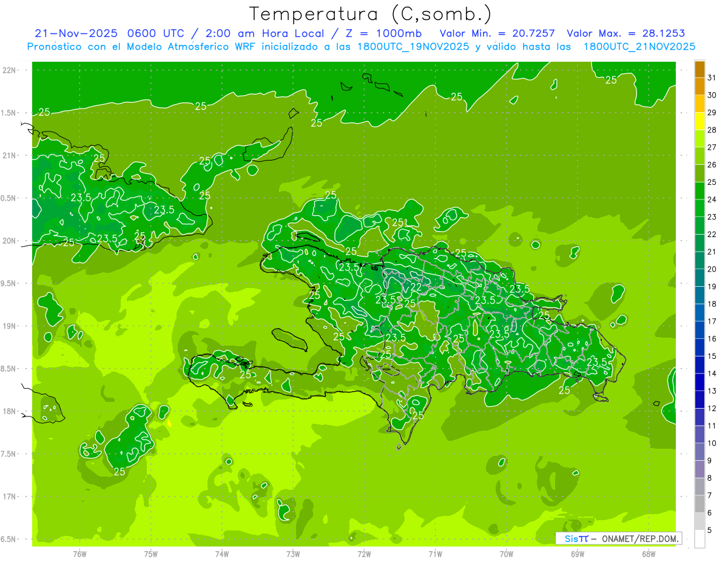
Task: Click the color-scale value "6"
Action: point(710,513)
